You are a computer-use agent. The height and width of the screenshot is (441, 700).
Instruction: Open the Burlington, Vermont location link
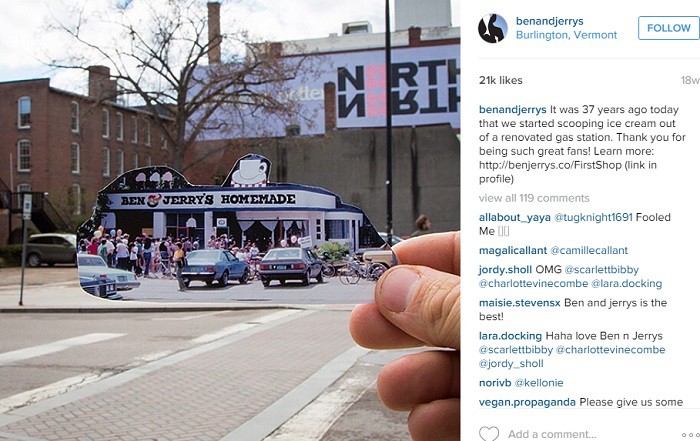tap(566, 35)
